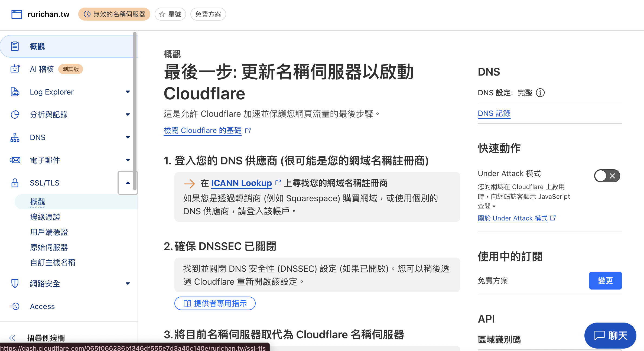
Task: Click external link icon after ICANN Lookup
Action: (x=278, y=183)
